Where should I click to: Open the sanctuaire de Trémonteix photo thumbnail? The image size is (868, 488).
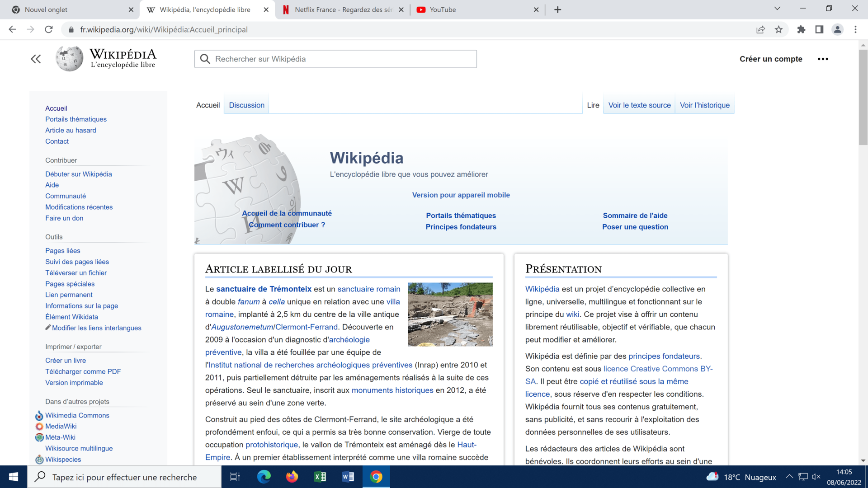point(450,314)
